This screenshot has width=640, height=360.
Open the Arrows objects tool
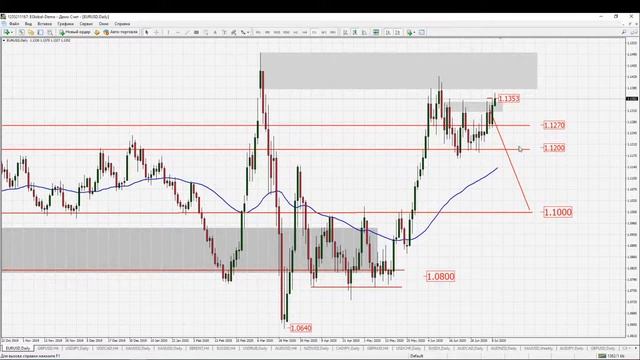(244, 32)
